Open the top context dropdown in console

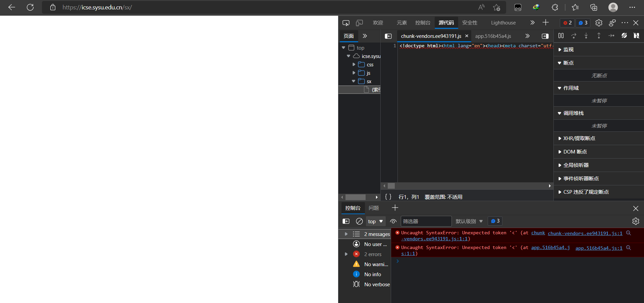[375, 221]
